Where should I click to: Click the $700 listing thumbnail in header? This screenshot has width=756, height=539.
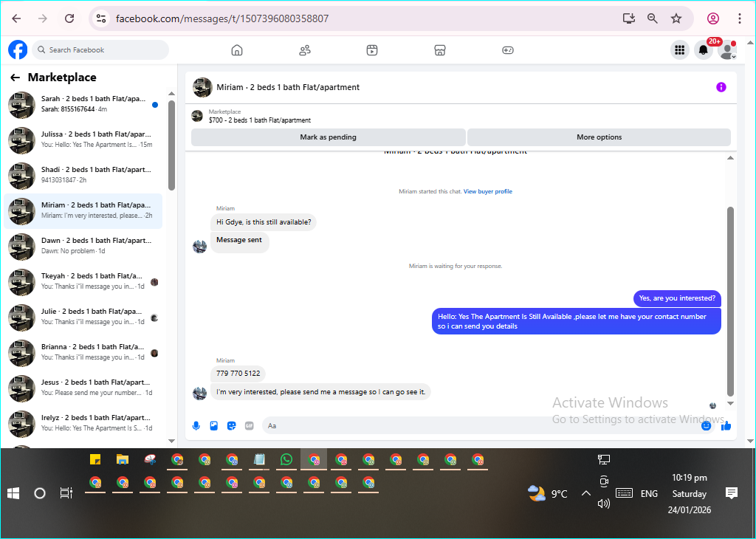pos(197,116)
